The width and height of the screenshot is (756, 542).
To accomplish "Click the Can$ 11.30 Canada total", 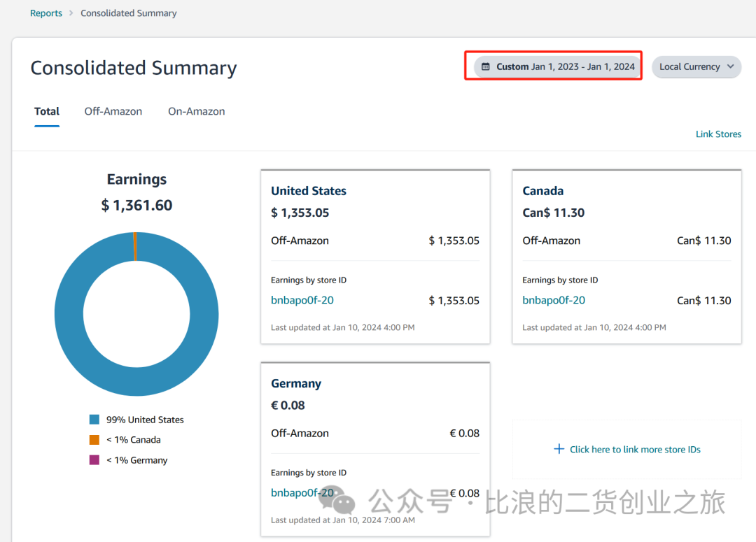I will [x=554, y=213].
